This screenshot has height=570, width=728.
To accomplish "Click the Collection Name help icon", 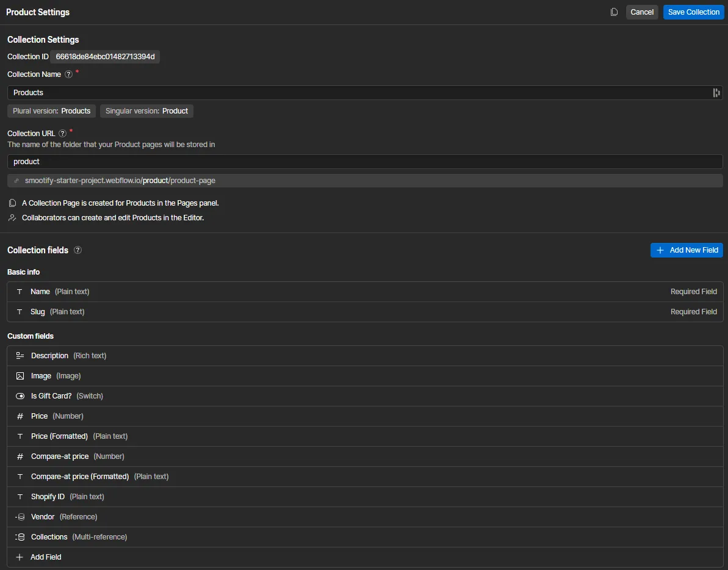I will (x=68, y=74).
